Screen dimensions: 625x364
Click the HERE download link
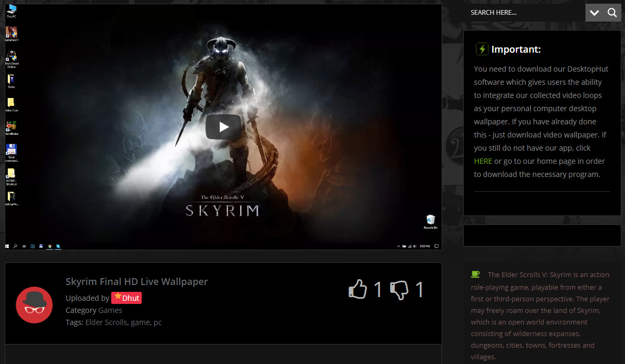pyautogui.click(x=483, y=161)
